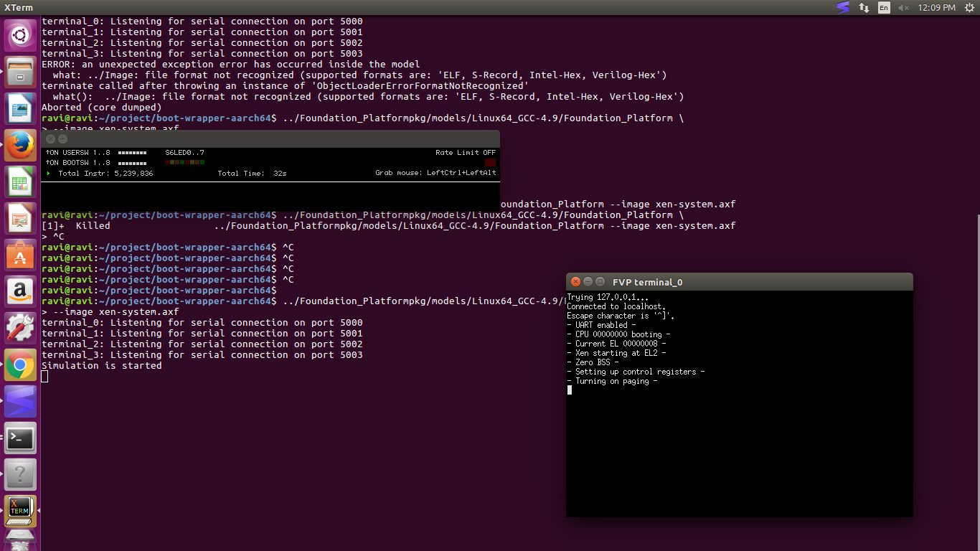Open LibreOffice Calc spreadsheet launcher
Image resolution: width=980 pixels, height=551 pixels.
pyautogui.click(x=20, y=182)
